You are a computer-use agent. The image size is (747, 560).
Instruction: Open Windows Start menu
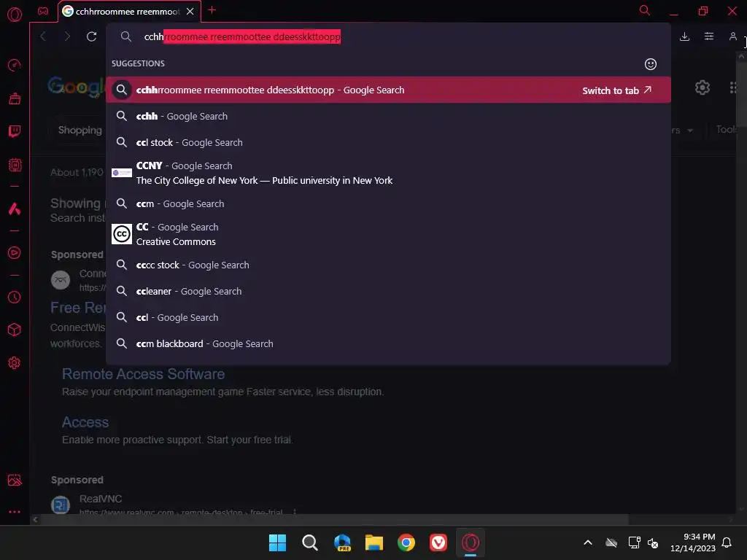tap(277, 542)
